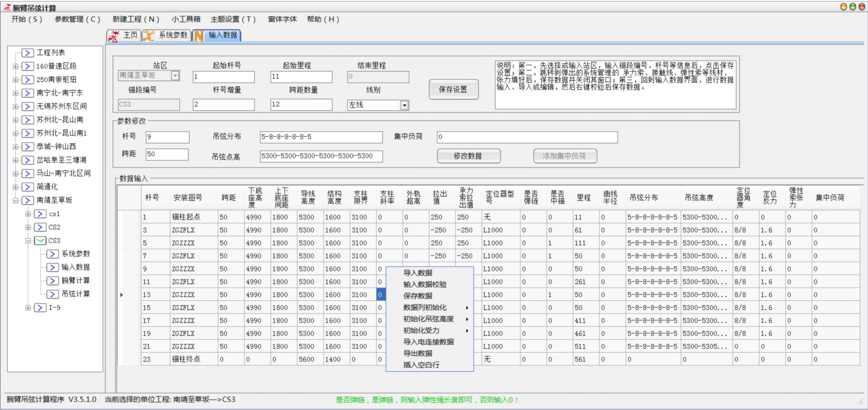Click the 保存设置 button

453,90
